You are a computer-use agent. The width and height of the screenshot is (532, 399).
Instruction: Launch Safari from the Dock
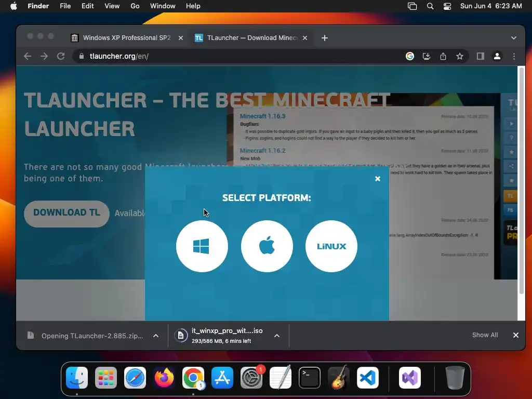[x=135, y=378]
